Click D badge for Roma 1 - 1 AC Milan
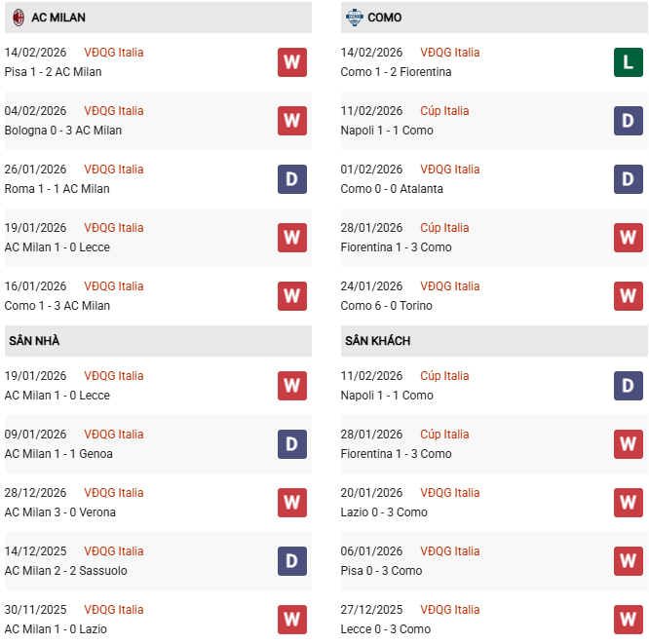Screen dimensions: 649x644 pos(291,179)
